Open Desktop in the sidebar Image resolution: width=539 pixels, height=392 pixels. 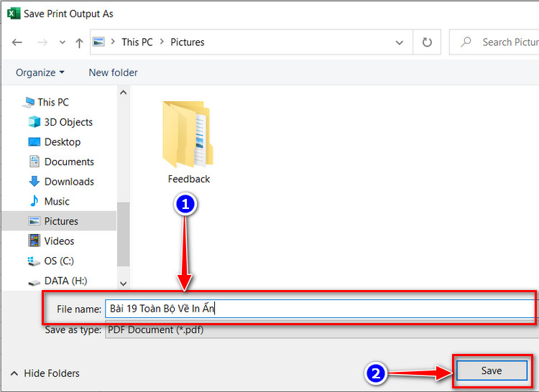[x=63, y=141]
